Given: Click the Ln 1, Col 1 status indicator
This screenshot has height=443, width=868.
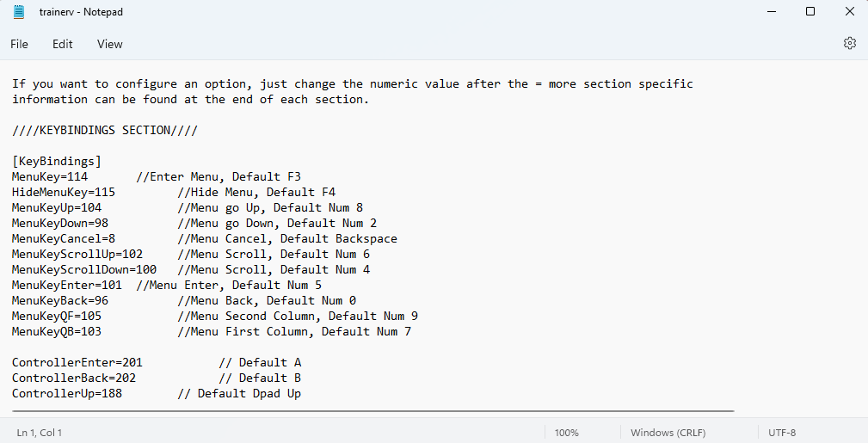Looking at the screenshot, I should (x=39, y=433).
